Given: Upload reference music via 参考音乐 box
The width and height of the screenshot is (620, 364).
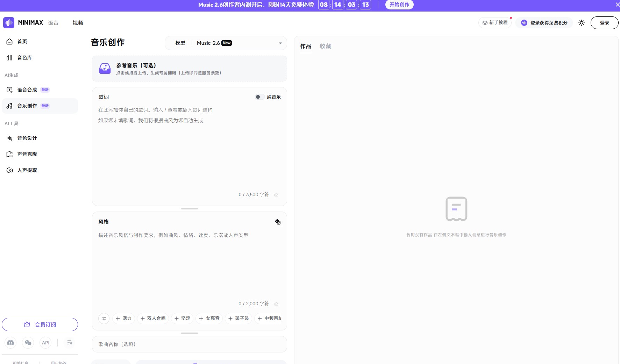Looking at the screenshot, I should (189, 69).
